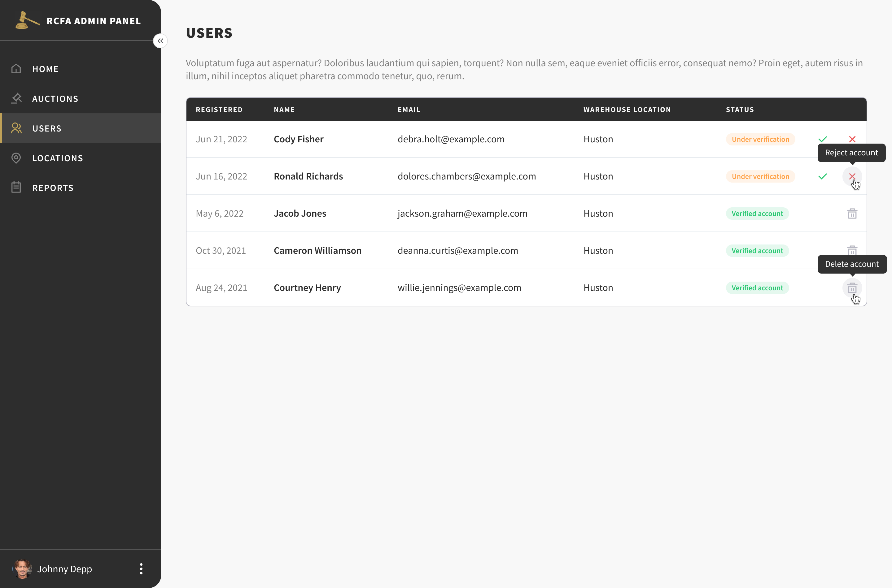
Task: Click the Oct 30, 2021 date
Action: pos(221,250)
